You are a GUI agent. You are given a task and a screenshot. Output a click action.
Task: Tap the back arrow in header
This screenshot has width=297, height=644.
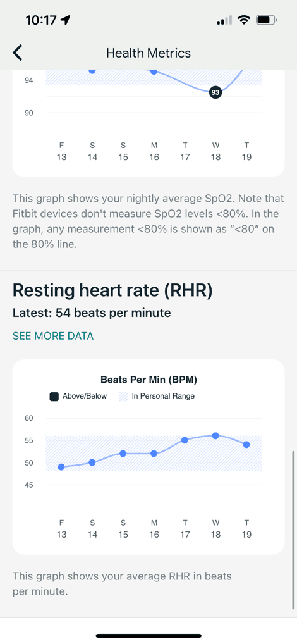click(x=17, y=53)
